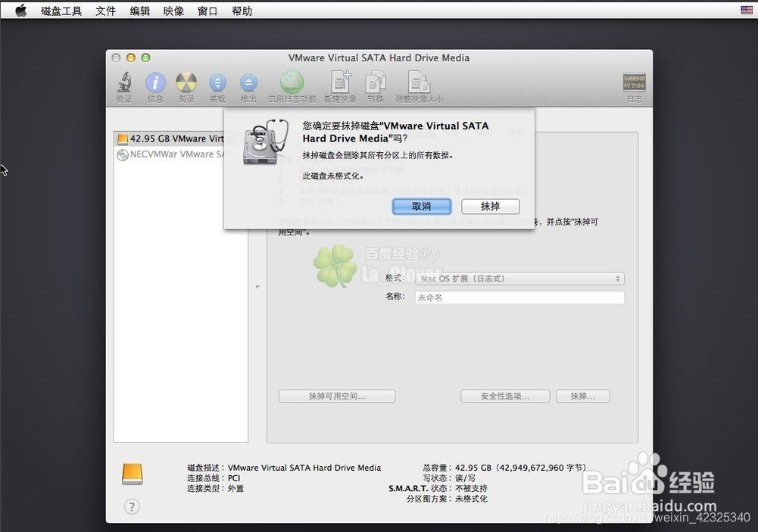Click the 取消 button in the dialog
The height and width of the screenshot is (532, 758).
tap(422, 207)
